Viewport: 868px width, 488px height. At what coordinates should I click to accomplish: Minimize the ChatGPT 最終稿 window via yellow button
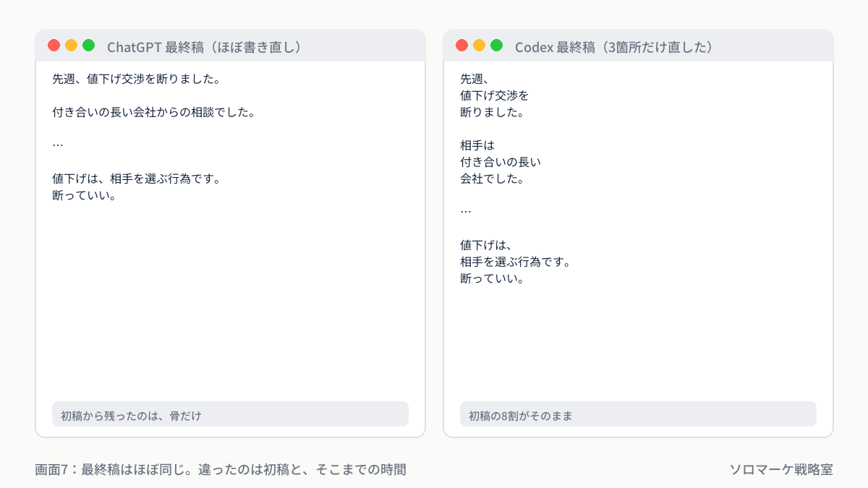point(71,46)
